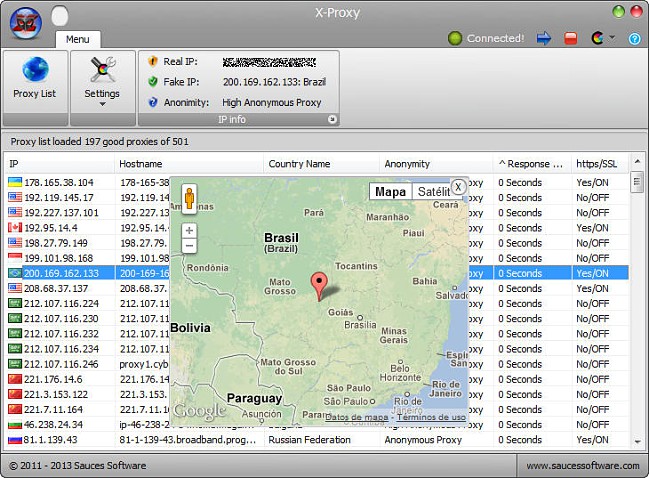Click the green Connected status indicator
This screenshot has height=478, width=649.
tap(455, 39)
